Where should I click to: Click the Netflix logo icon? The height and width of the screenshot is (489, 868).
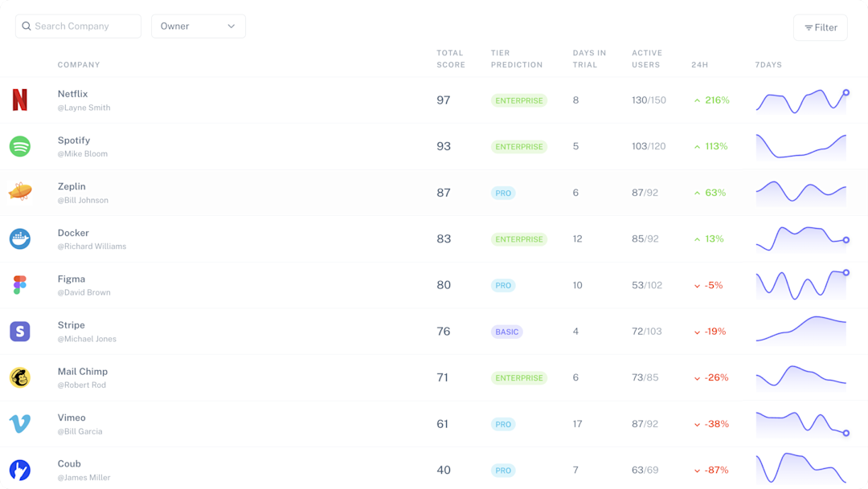pos(20,100)
